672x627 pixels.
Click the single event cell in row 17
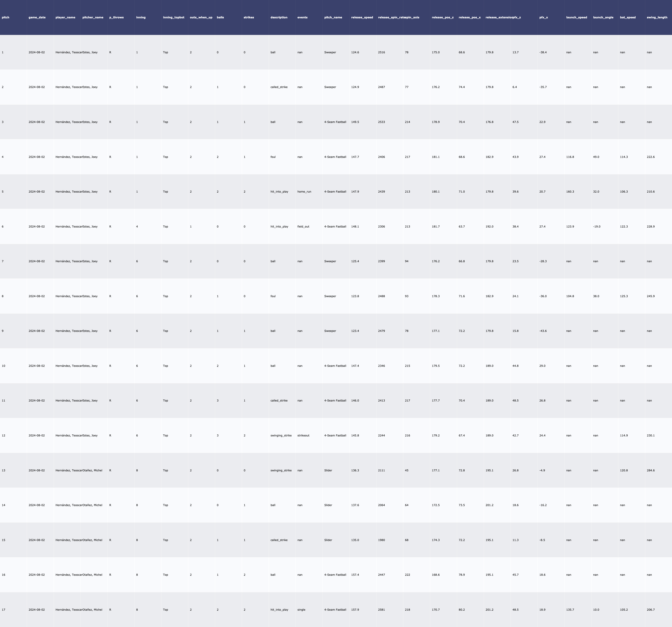301,610
